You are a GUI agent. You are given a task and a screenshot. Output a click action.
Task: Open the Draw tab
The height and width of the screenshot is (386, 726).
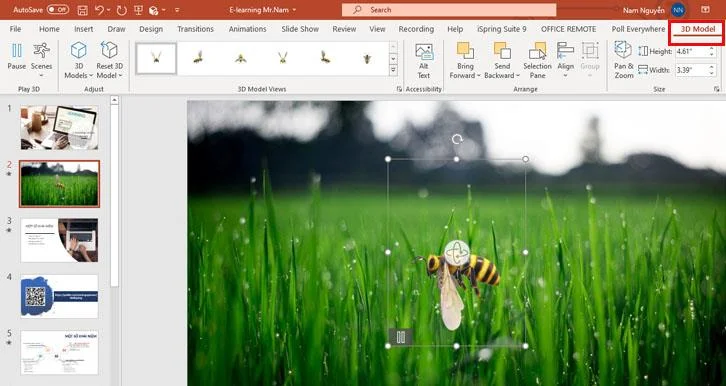click(x=116, y=29)
